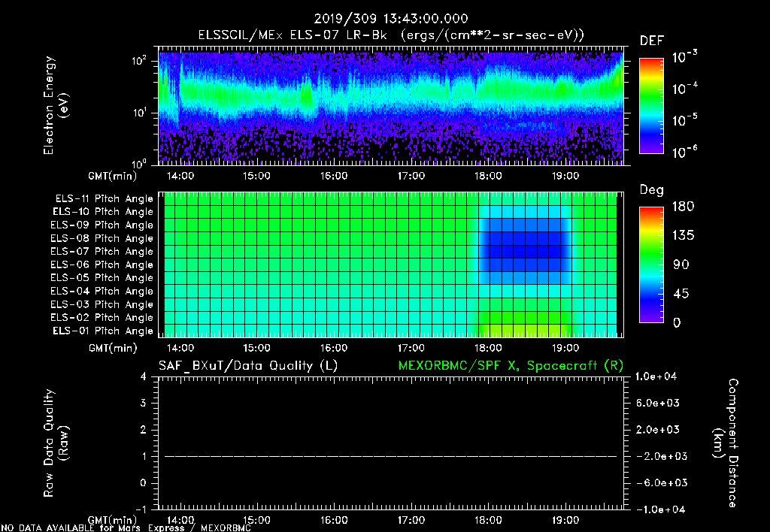The width and height of the screenshot is (770, 532).
Task: Click the 45 value on Deg scale
Action: click(x=681, y=294)
